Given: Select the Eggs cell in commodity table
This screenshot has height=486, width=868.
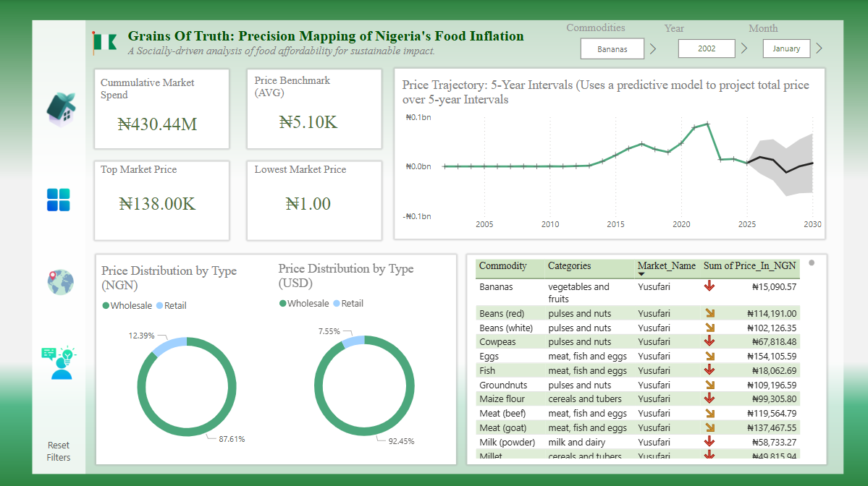Looking at the screenshot, I should tap(489, 357).
